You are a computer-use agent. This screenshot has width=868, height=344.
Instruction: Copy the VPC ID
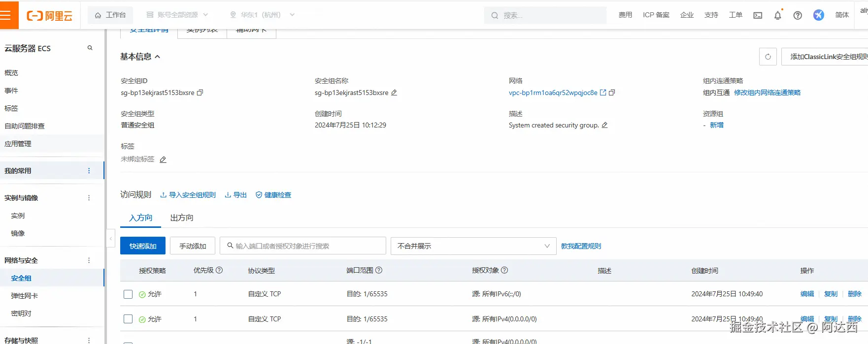coord(612,93)
